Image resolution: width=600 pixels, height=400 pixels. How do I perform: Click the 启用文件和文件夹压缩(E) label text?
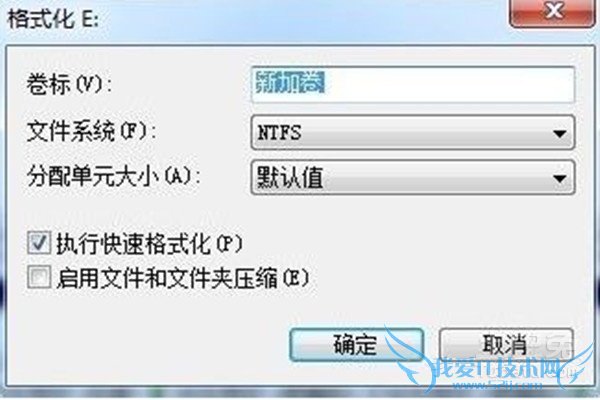pos(183,278)
